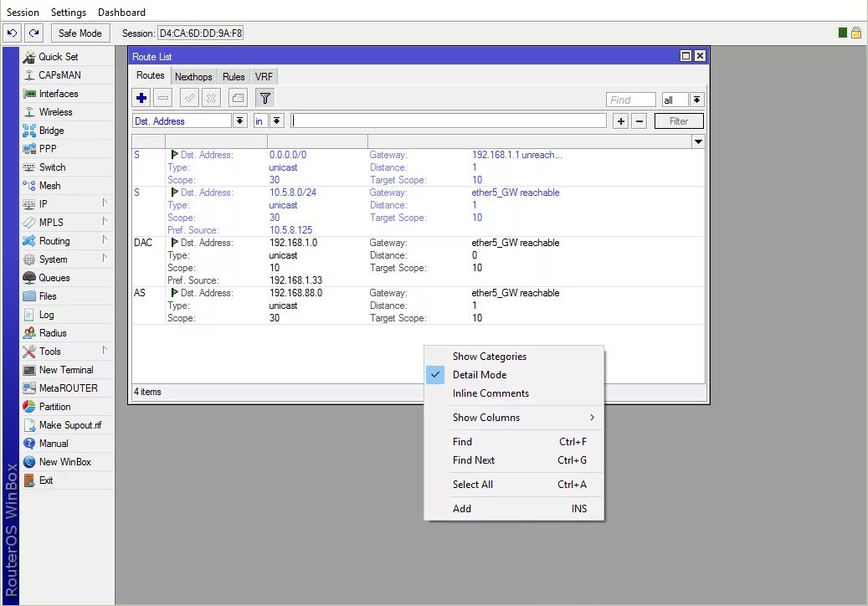Open the column header dropdown arrow
The image size is (868, 606).
[699, 141]
